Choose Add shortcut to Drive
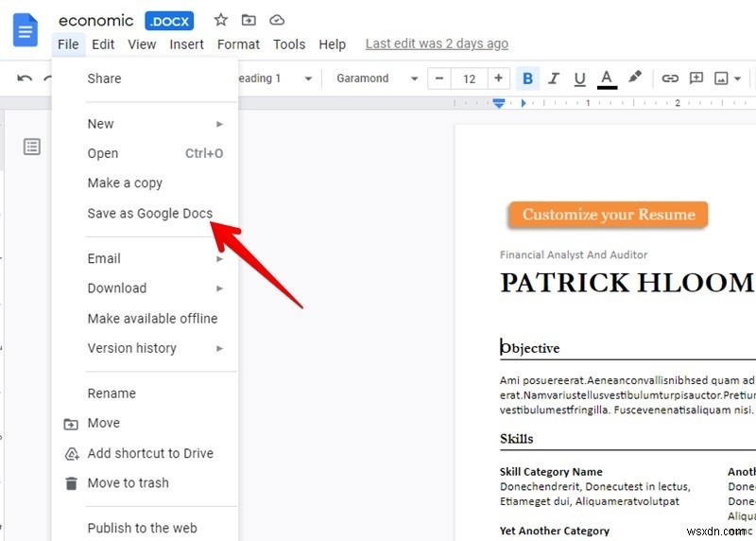 point(145,453)
